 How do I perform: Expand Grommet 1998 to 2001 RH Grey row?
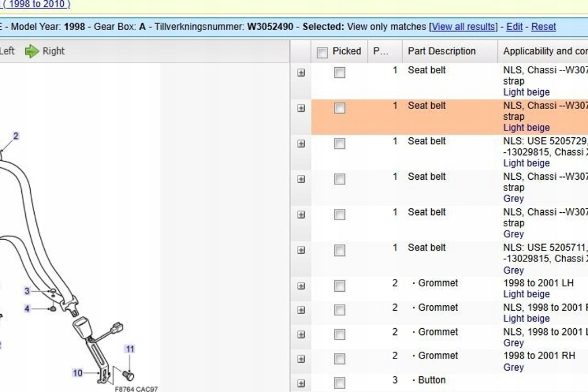click(x=301, y=359)
